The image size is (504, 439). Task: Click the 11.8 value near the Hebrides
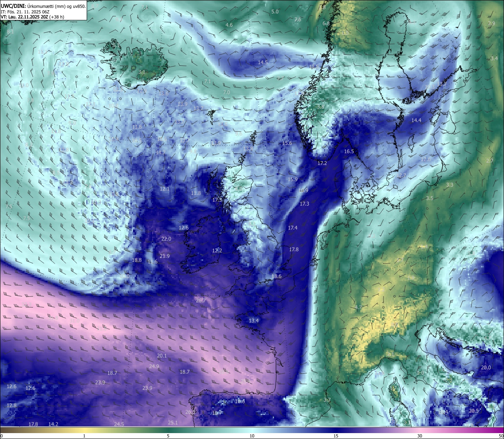pos(196,193)
